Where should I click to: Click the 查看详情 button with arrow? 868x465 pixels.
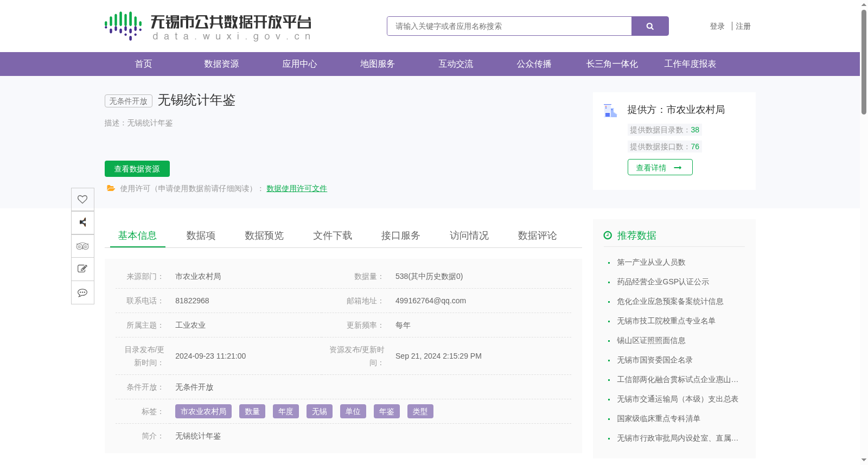pos(660,167)
